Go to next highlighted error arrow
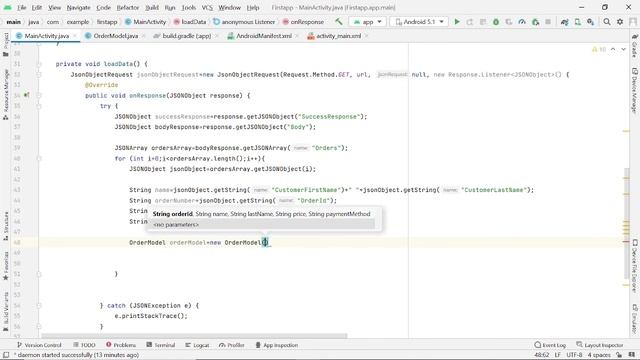Screen dimensions: 640x360 click(x=623, y=49)
